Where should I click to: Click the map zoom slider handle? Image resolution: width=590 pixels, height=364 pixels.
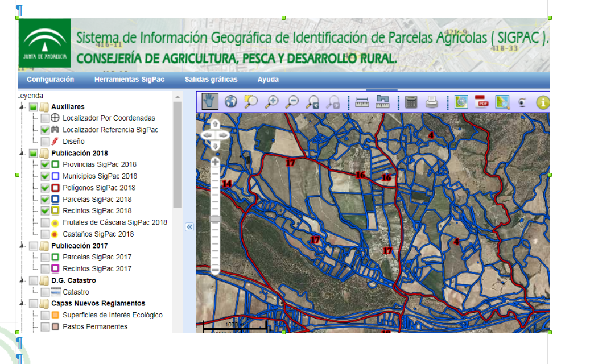point(215,219)
